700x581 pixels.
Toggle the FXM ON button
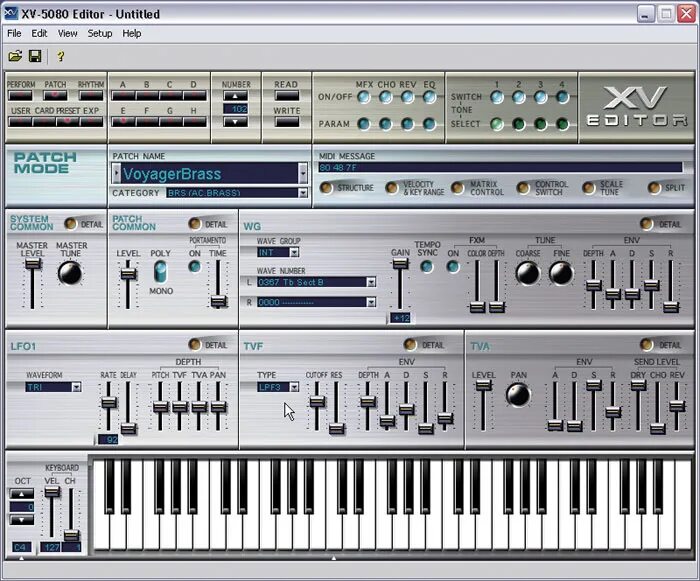click(x=453, y=267)
